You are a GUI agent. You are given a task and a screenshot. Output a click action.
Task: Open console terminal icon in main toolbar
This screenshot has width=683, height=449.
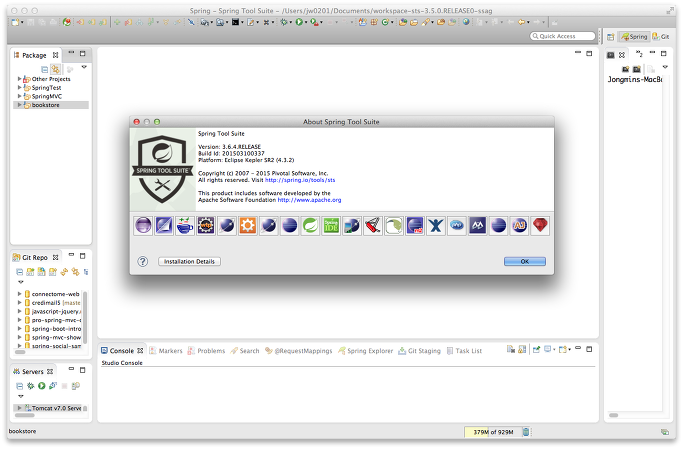coord(235,22)
